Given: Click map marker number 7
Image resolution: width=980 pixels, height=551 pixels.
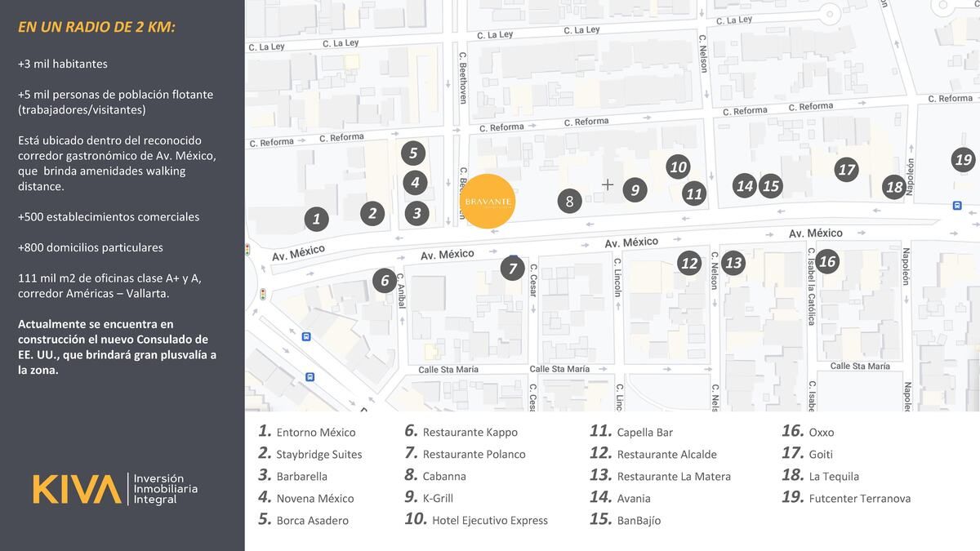Looking at the screenshot, I should click(x=512, y=269).
